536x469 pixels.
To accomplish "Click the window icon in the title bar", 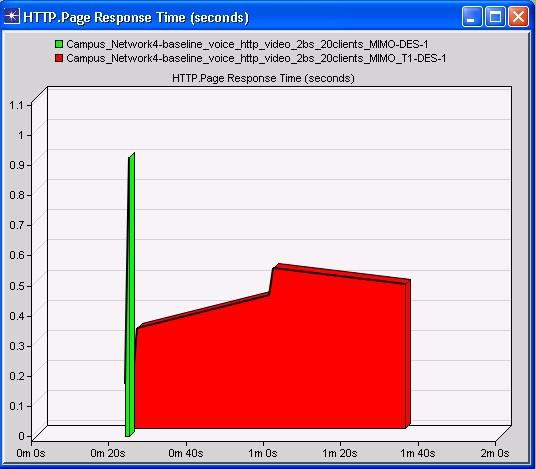I will click(x=12, y=17).
